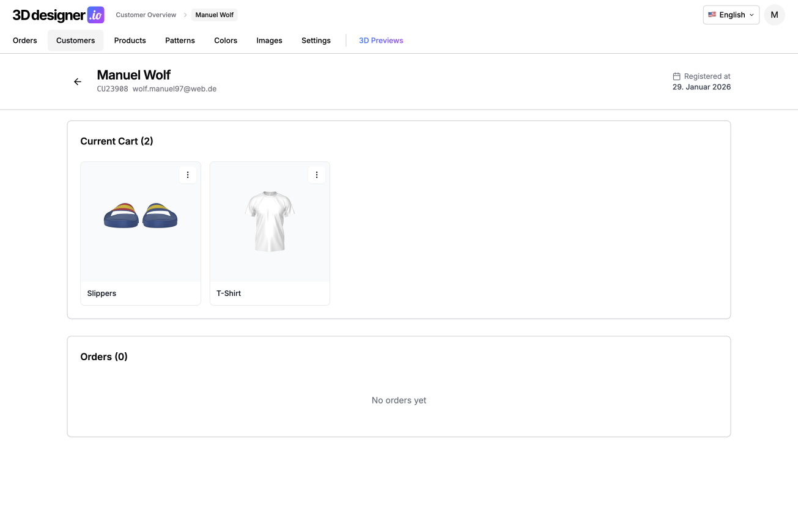Select the T-Shirt product thumbnail
The width and height of the screenshot is (798, 532).
point(270,221)
